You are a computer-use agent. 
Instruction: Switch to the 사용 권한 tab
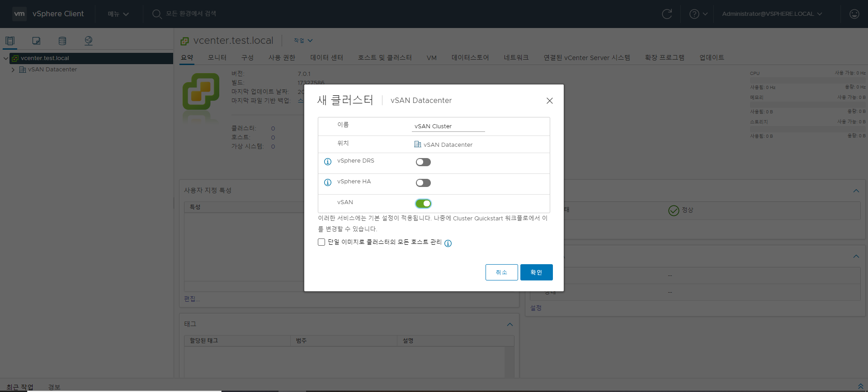click(x=282, y=58)
